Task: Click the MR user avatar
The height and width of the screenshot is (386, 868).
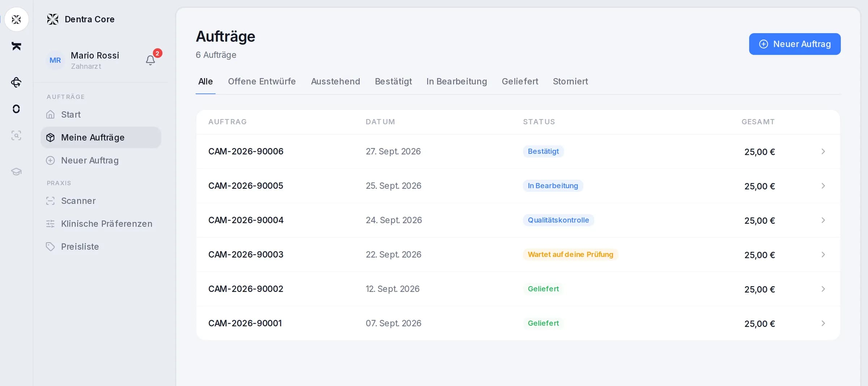Action: pos(55,60)
